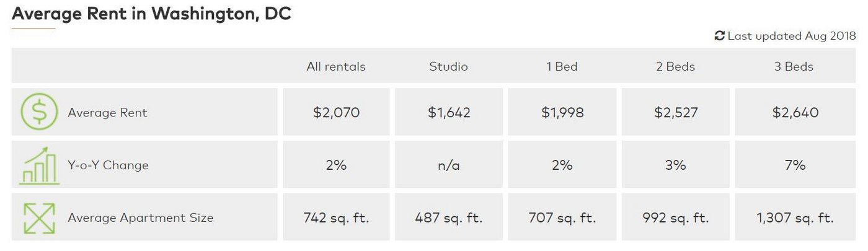Select the 1 Bed column header

tap(562, 66)
